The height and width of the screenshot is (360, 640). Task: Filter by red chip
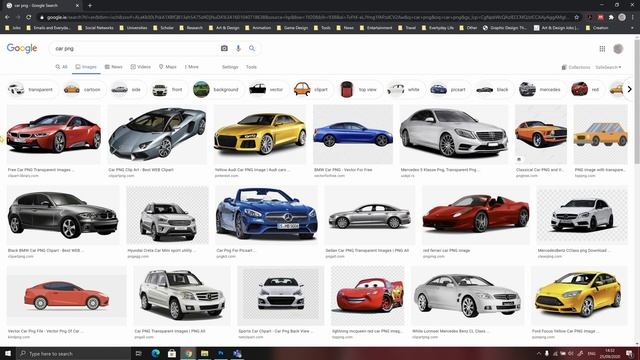coord(586,89)
